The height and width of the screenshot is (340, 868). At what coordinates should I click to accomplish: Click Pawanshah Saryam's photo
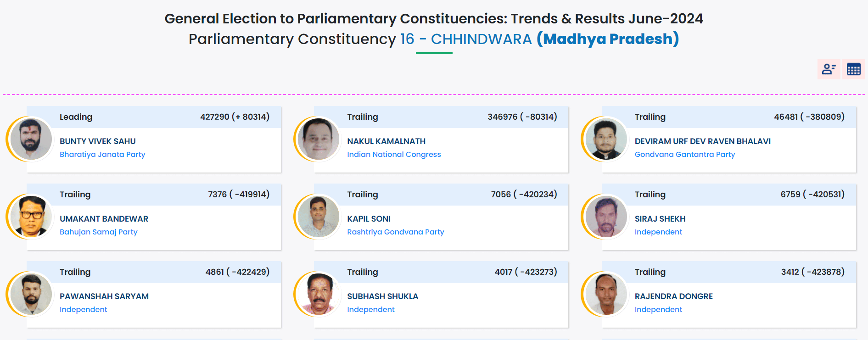coord(31,294)
